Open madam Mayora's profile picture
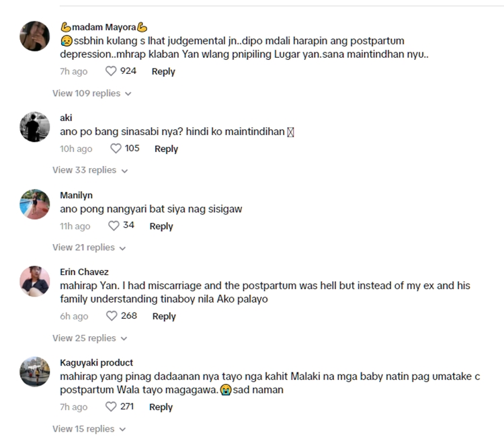 point(35,36)
